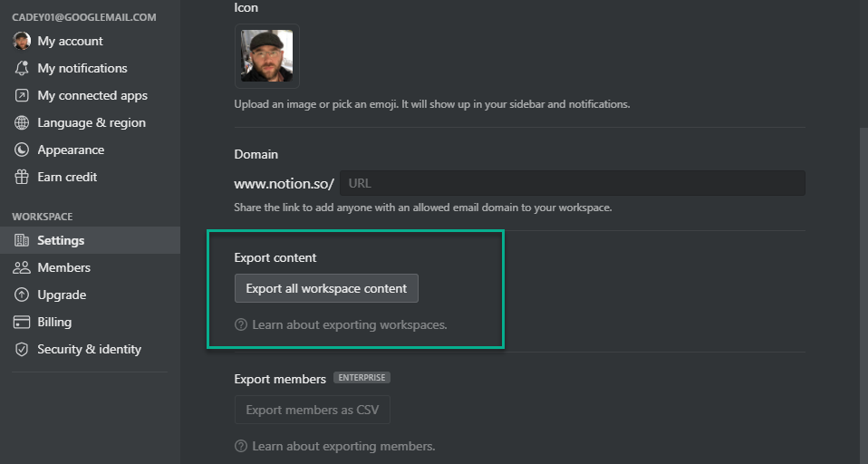Click the bell icon for notifications
Image resolution: width=868 pixels, height=464 pixels.
point(22,68)
